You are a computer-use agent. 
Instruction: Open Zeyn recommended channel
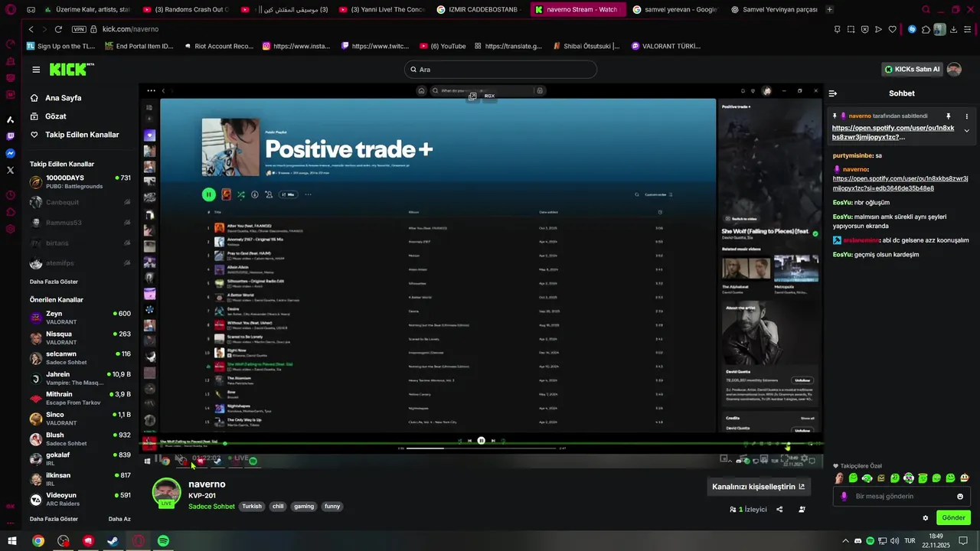(80, 318)
